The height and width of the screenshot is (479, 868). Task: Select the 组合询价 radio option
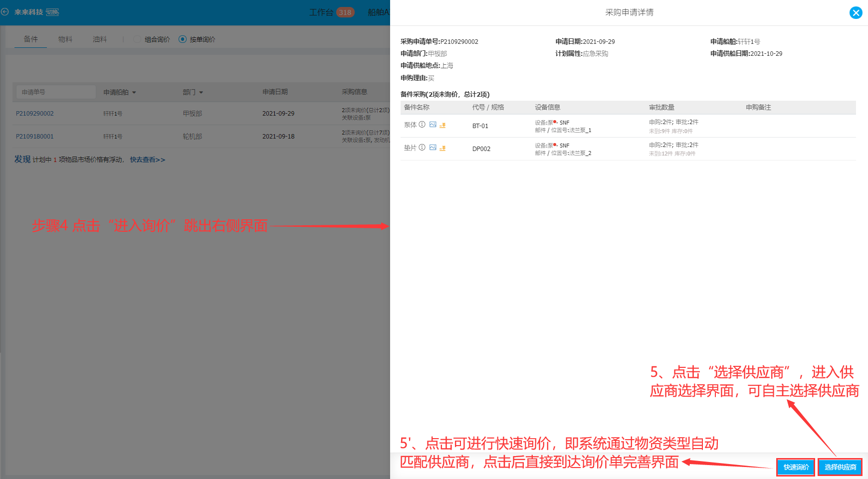[x=137, y=39]
